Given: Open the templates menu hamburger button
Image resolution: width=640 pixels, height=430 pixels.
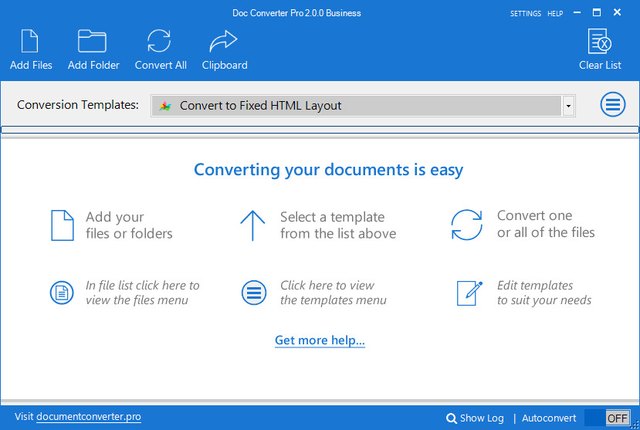Looking at the screenshot, I should pos(613,105).
